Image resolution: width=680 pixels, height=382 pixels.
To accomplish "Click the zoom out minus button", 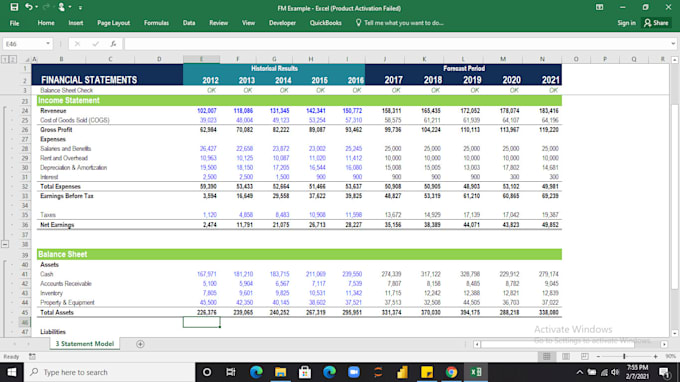I will click(598, 356).
